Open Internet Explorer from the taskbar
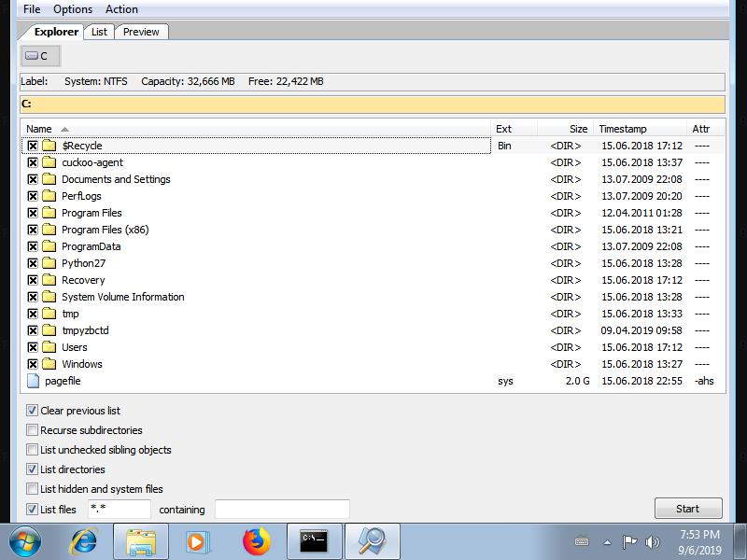This screenshot has height=560, width=747. coord(84,541)
